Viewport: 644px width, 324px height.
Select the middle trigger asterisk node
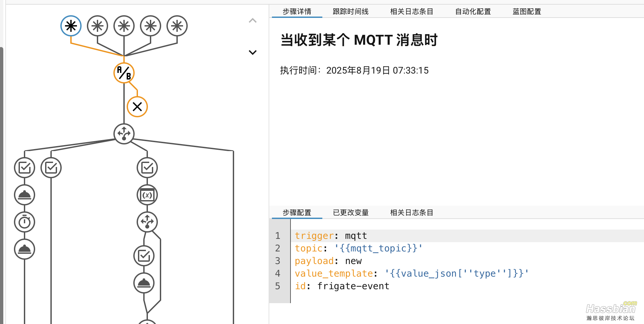pos(124,26)
